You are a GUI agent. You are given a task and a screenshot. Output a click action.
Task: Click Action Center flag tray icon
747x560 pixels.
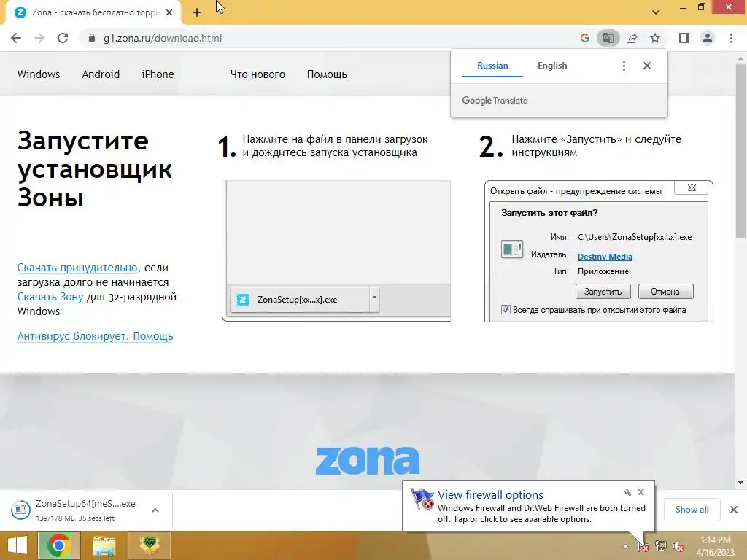(x=643, y=546)
